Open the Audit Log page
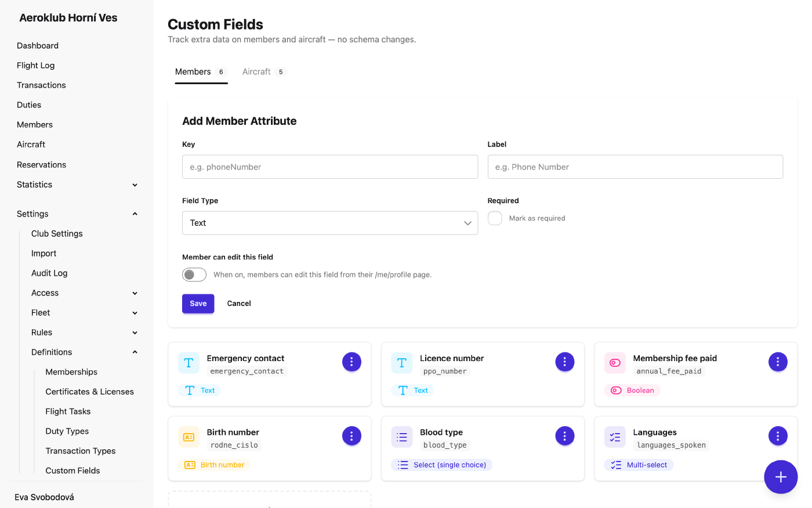Viewport: 812px width, 508px height. pos(49,273)
